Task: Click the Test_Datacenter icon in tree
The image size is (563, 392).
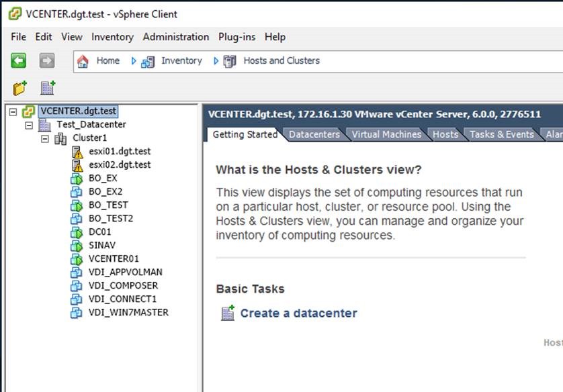Action: pos(44,125)
